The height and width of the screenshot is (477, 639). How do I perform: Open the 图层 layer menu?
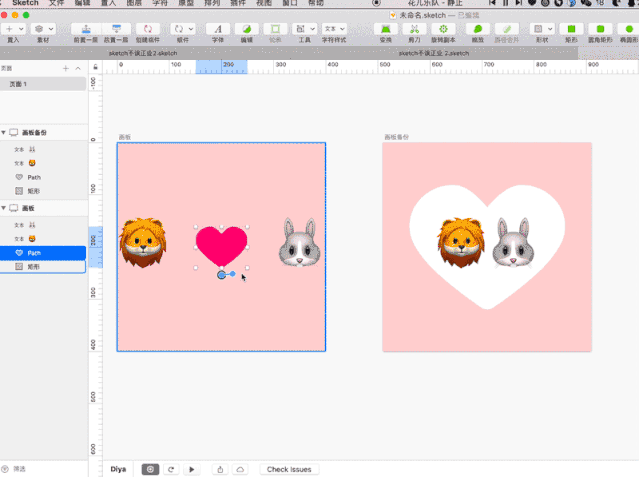click(x=134, y=3)
